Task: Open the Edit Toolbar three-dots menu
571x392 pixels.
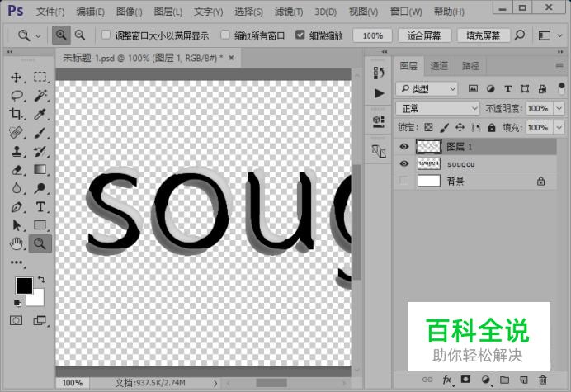Action: [x=17, y=262]
